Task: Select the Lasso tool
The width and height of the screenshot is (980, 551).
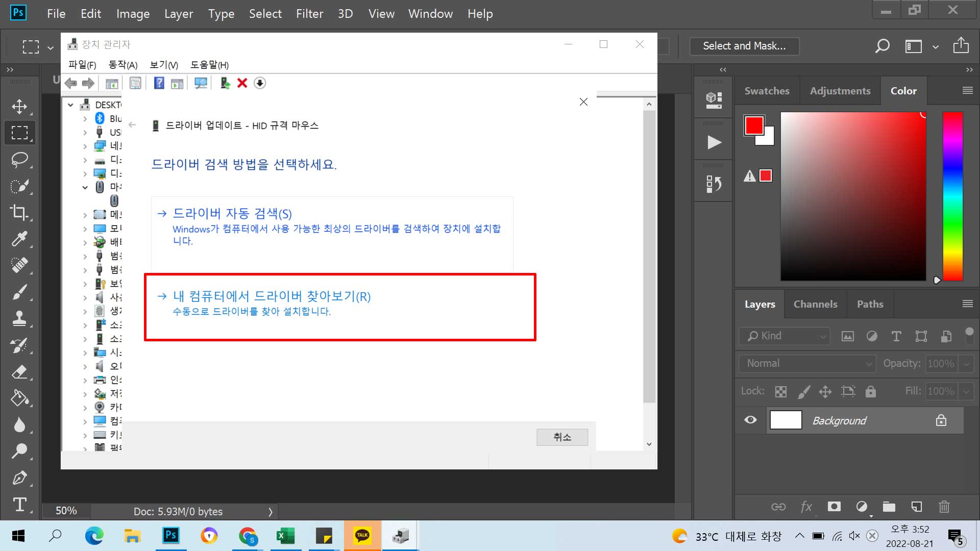Action: click(x=19, y=160)
